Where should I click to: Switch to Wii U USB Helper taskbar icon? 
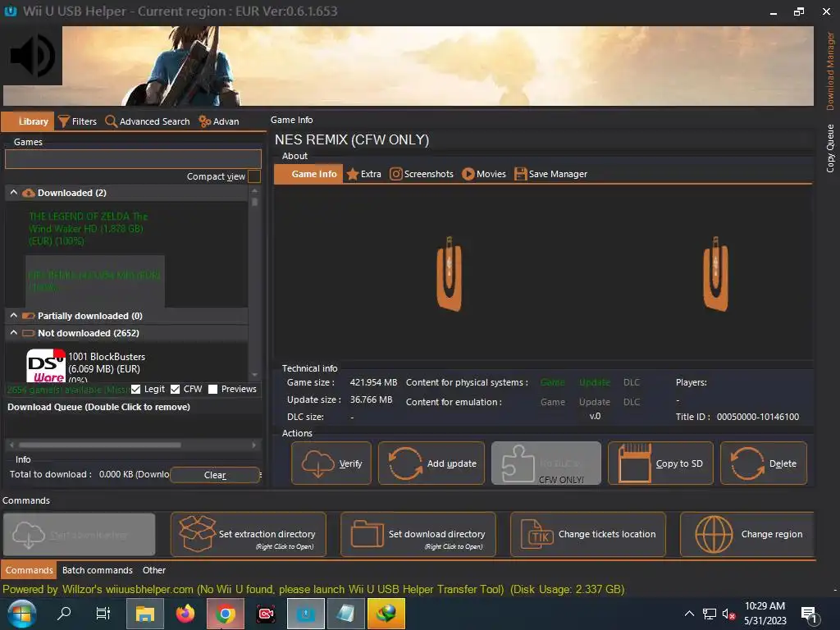[x=305, y=614]
